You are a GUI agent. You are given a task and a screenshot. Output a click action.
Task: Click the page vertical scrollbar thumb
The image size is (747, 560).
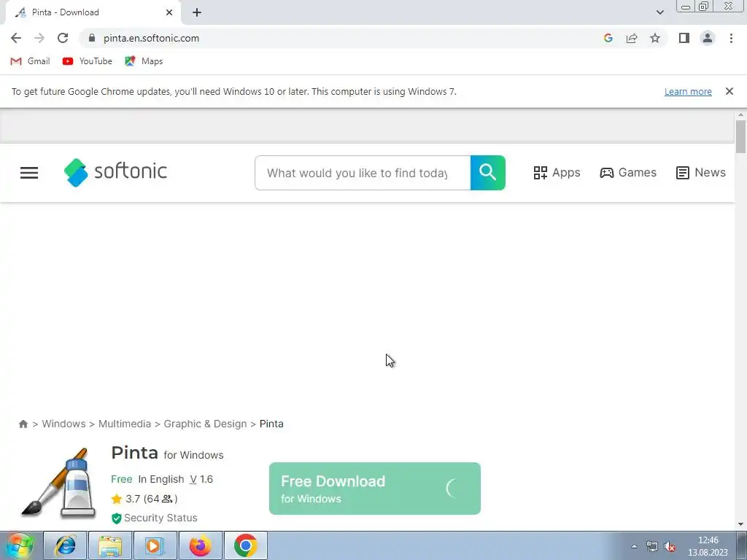[x=740, y=136]
